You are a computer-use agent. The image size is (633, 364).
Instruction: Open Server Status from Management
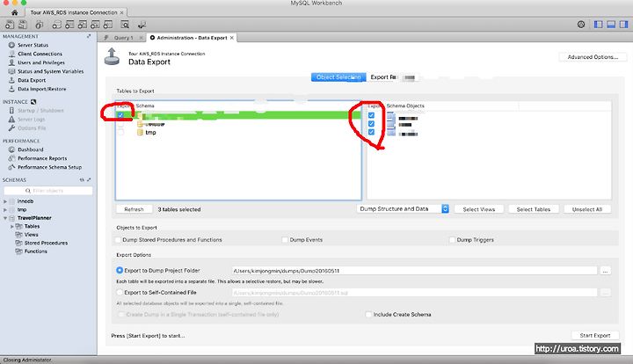(33, 45)
